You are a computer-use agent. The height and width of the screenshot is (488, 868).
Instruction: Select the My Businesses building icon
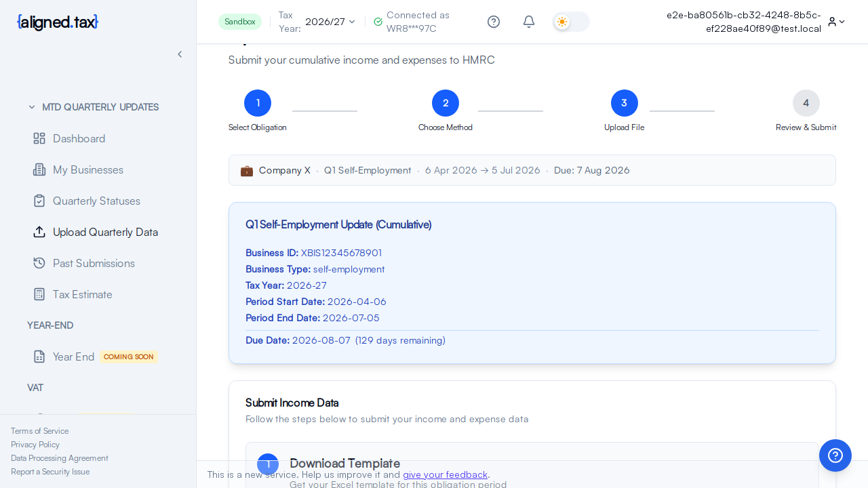(39, 169)
